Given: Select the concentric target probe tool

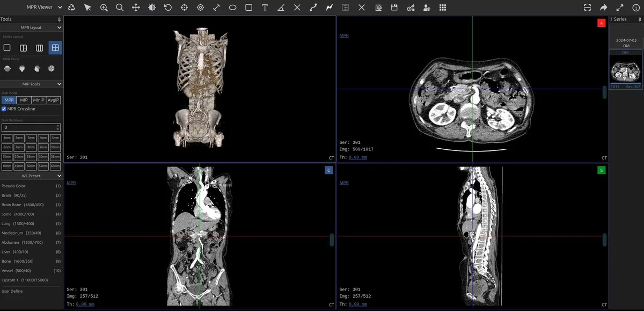Looking at the screenshot, I should pyautogui.click(x=200, y=8).
